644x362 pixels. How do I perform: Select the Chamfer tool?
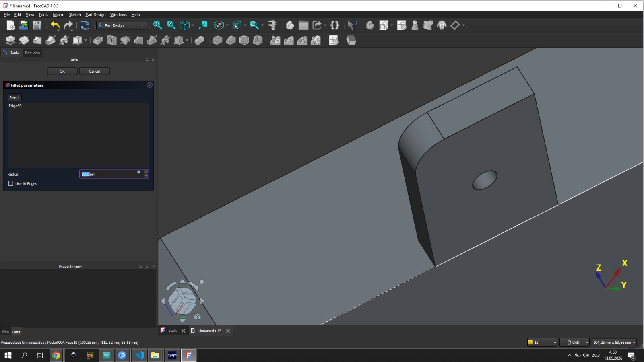click(231, 40)
